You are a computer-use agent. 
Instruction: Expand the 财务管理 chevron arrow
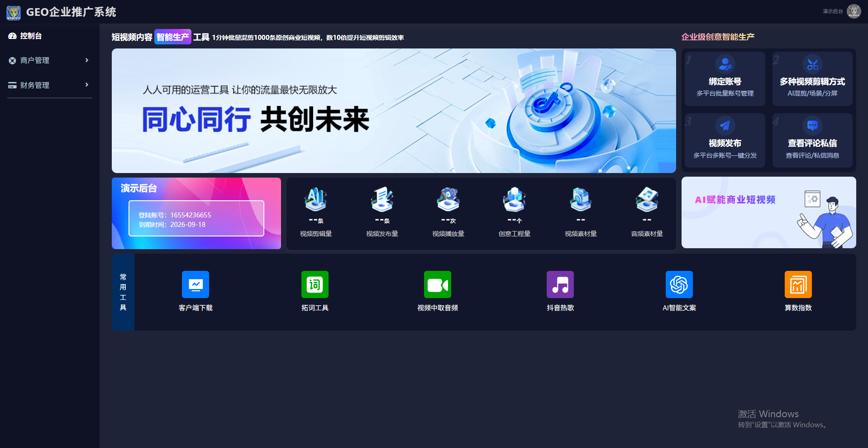[87, 85]
